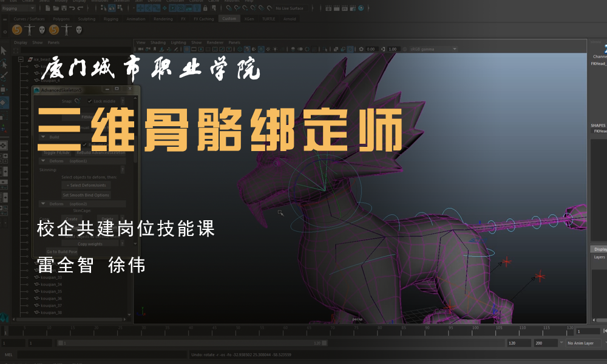
Task: Collapse the Deform (option1) section
Action: [x=43, y=161]
